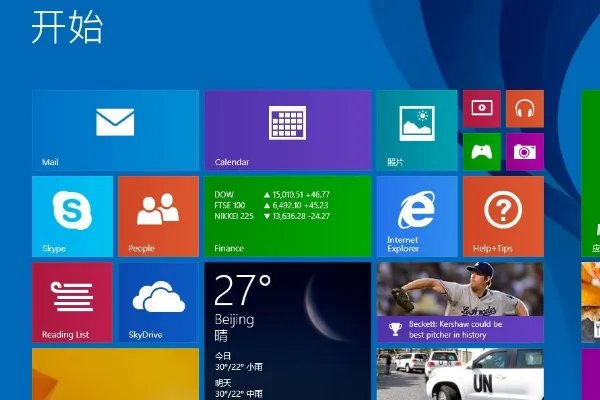Open the yellow desktop tile
The width and height of the screenshot is (600, 400).
[115, 374]
